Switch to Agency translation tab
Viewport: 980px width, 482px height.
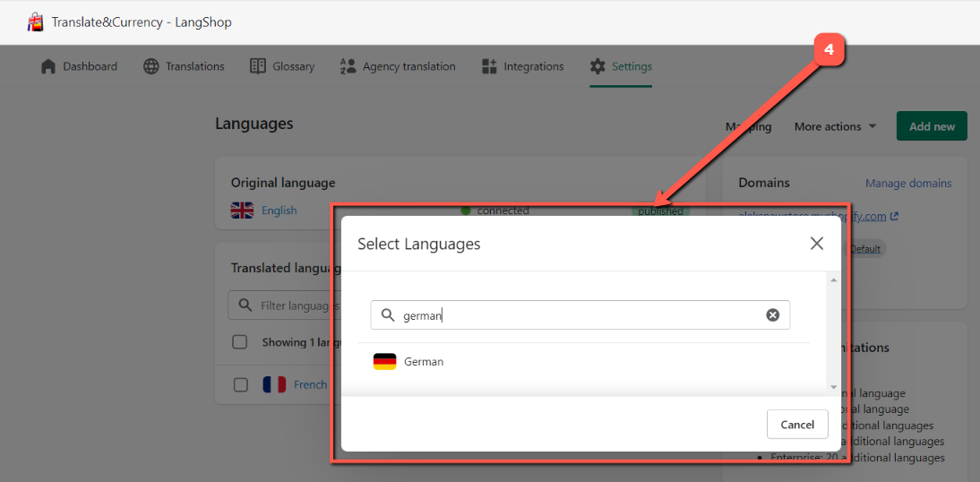(398, 66)
